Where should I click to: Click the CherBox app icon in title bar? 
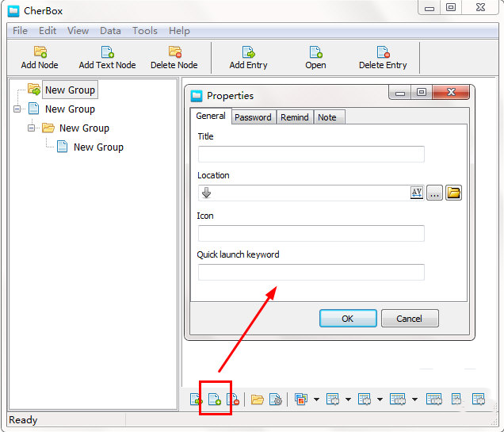coord(13,11)
